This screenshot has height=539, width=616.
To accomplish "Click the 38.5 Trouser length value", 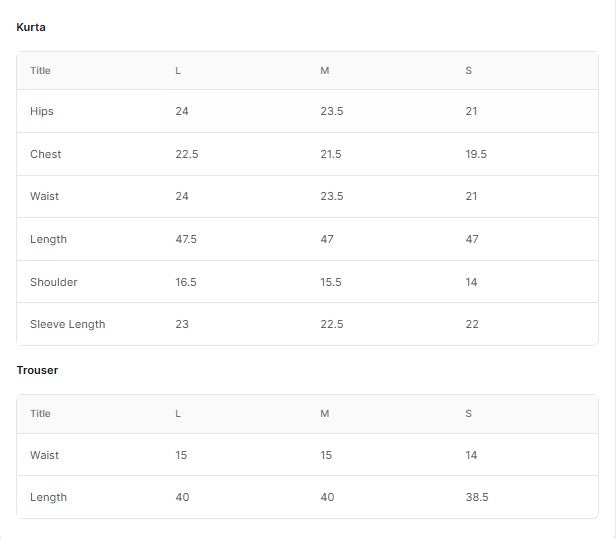I will [477, 497].
